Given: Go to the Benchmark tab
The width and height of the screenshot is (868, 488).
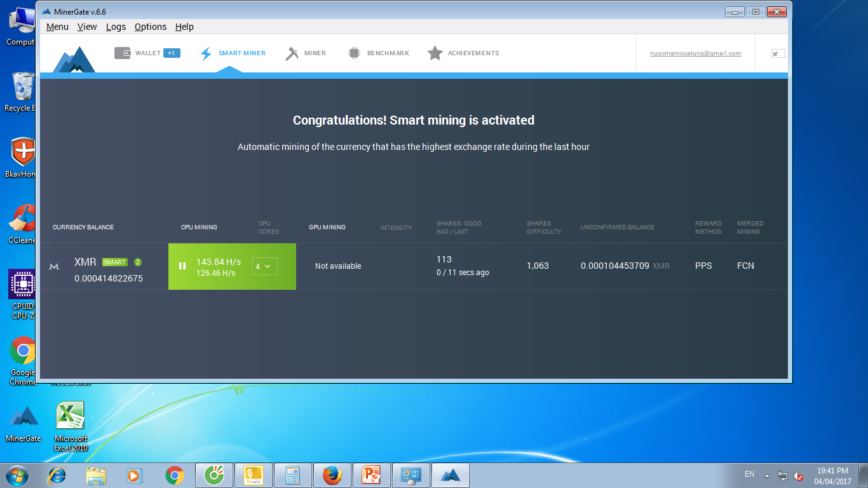Looking at the screenshot, I should pyautogui.click(x=379, y=53).
